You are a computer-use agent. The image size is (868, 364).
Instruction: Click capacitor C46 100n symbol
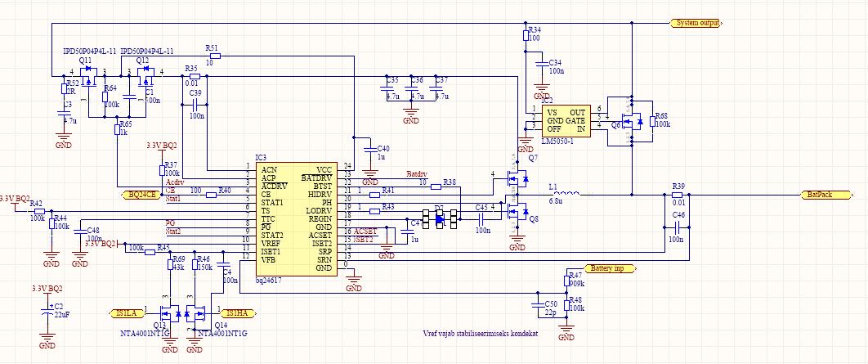click(678, 227)
